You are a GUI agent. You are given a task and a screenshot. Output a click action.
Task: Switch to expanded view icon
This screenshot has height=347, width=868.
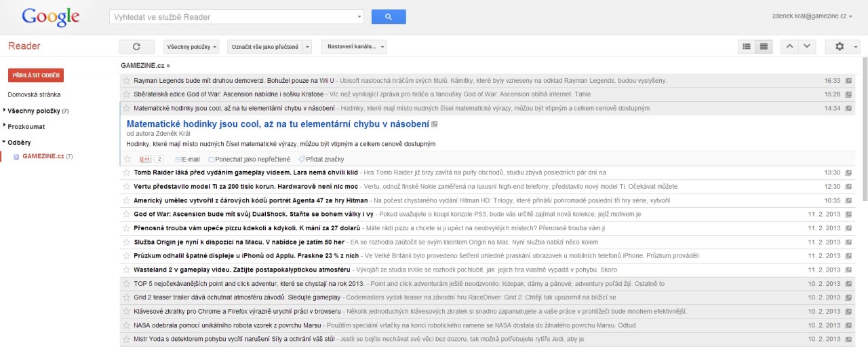[764, 46]
